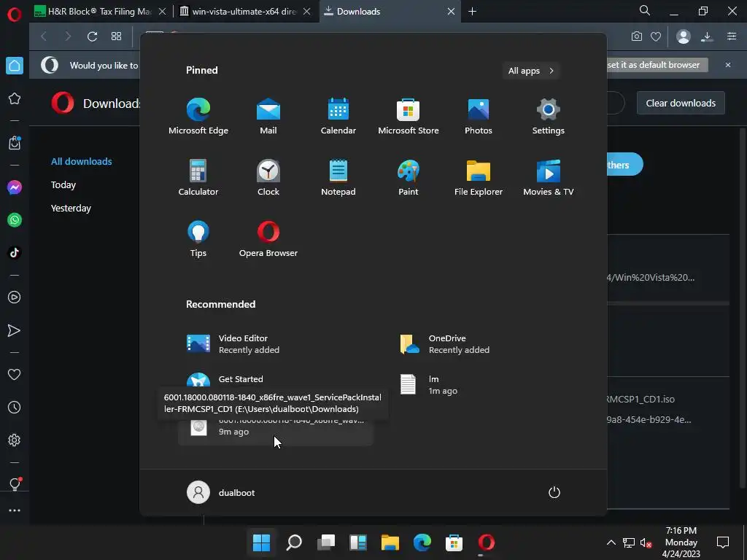Open the Tips app
The width and height of the screenshot is (747, 560).
[x=198, y=239]
